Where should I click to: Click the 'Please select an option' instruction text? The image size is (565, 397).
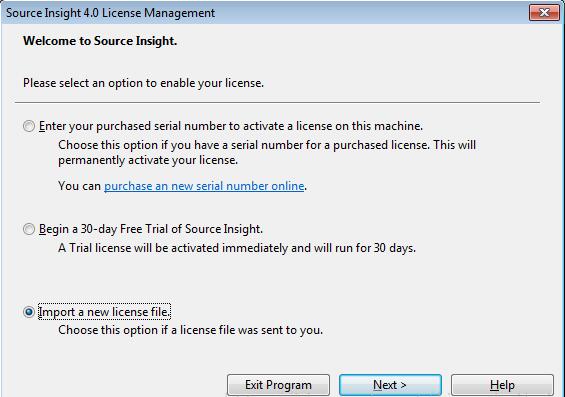coord(143,83)
